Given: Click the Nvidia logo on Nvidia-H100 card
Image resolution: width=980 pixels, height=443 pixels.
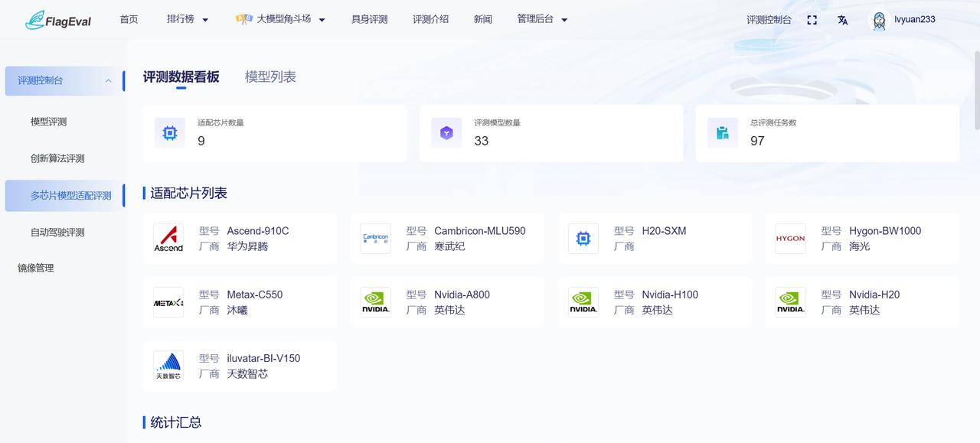Looking at the screenshot, I should (583, 302).
